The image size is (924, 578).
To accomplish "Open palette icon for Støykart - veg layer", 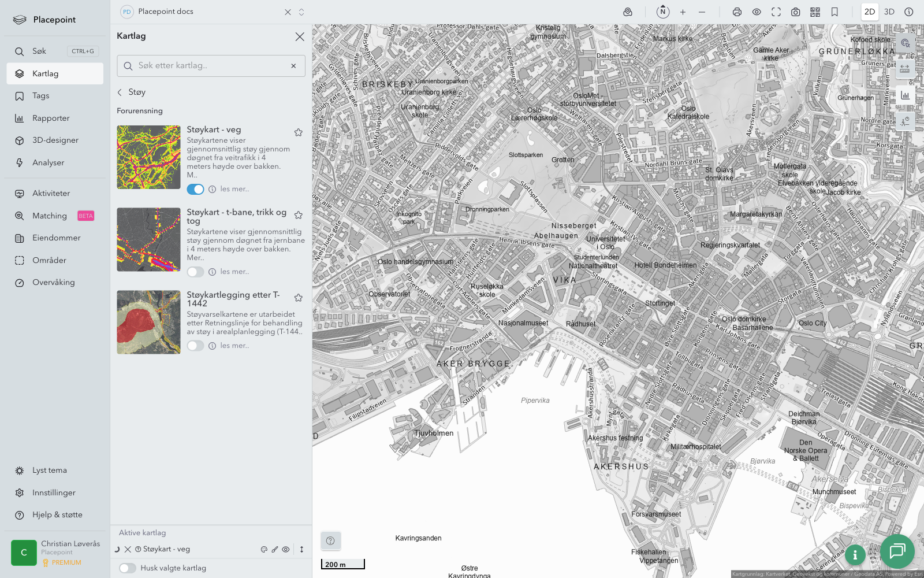I will (x=264, y=550).
